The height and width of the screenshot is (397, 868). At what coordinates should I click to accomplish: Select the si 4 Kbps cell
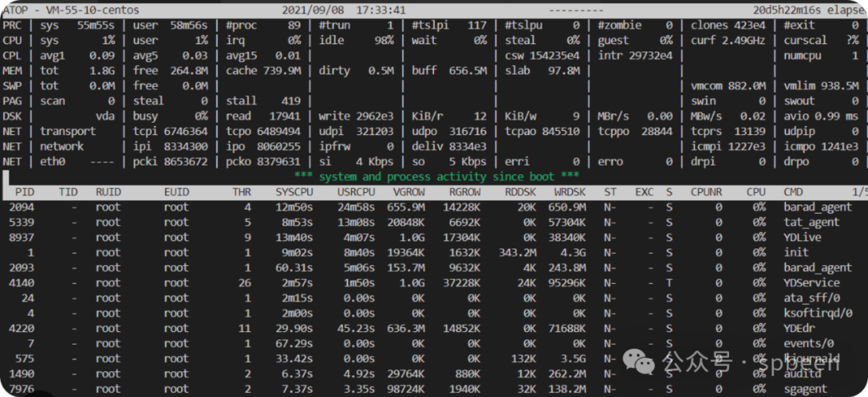(356, 162)
